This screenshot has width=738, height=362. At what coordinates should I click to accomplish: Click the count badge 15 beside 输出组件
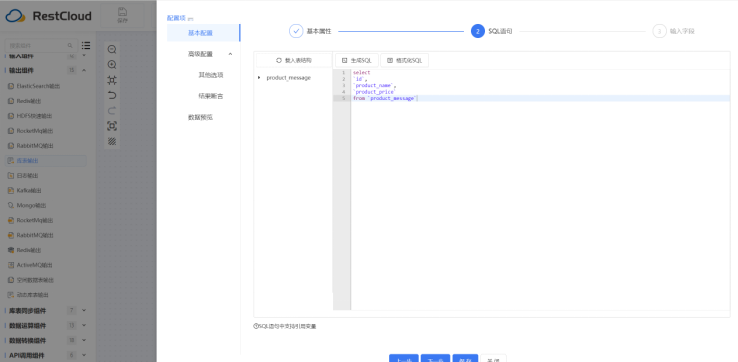coord(72,71)
